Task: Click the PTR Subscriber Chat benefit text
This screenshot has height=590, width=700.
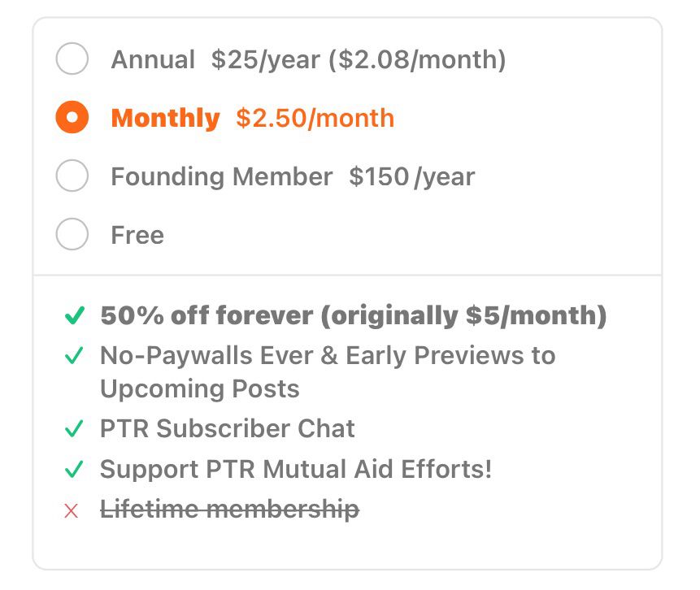Action: point(227,428)
